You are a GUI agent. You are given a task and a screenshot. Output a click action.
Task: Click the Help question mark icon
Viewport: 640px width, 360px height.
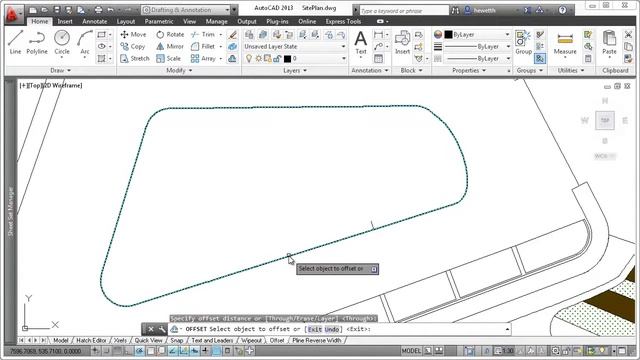(562, 10)
